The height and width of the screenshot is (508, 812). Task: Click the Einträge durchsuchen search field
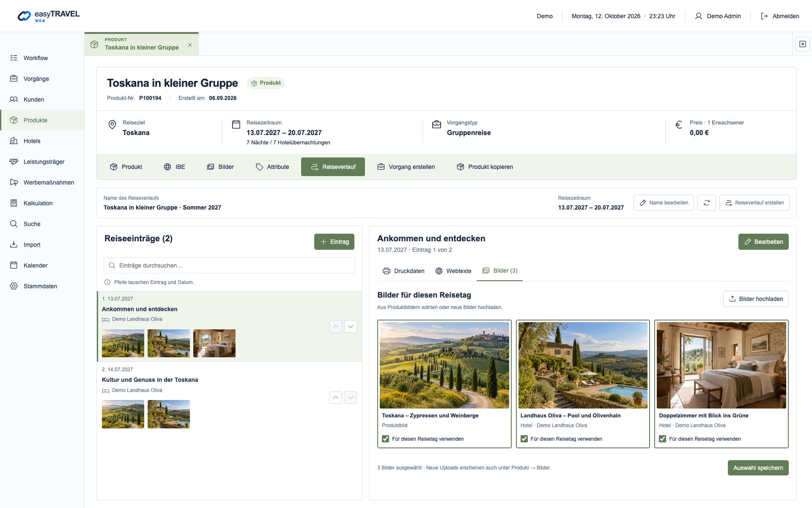pos(229,265)
